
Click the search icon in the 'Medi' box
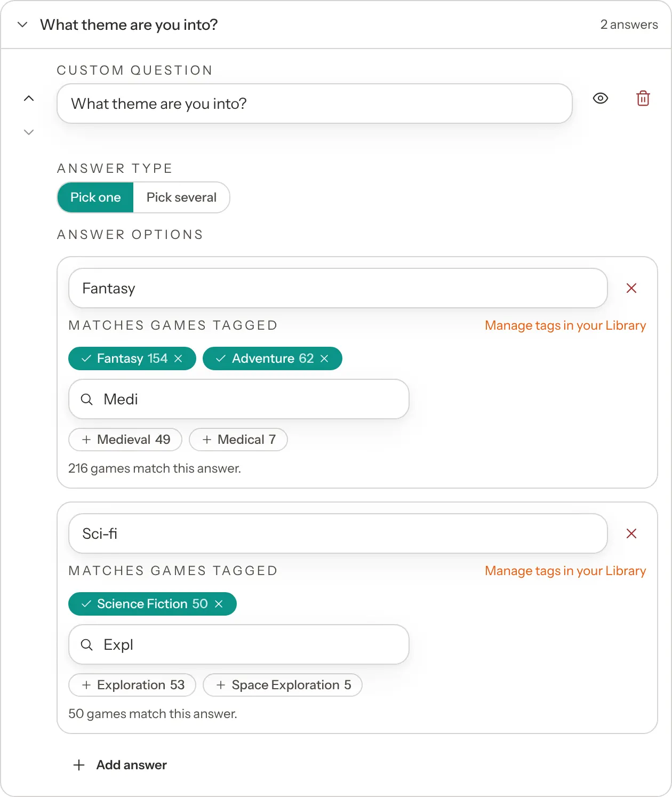tap(86, 399)
